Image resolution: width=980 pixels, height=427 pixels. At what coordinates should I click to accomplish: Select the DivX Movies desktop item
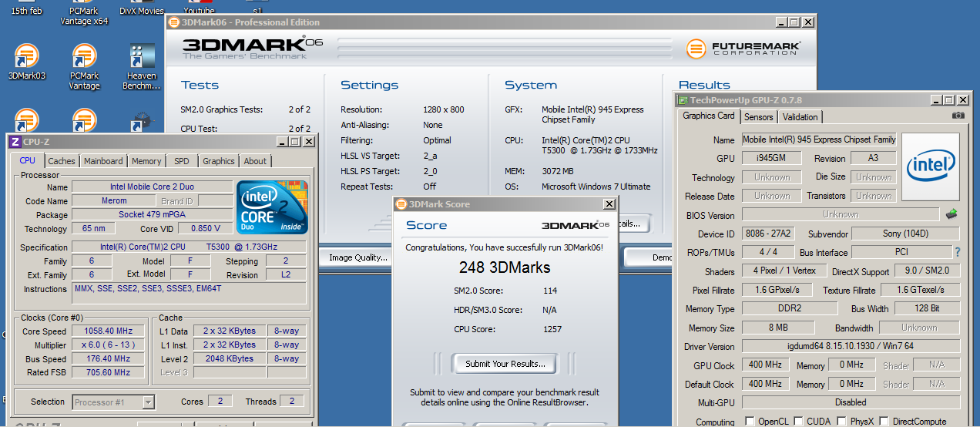[142, 12]
